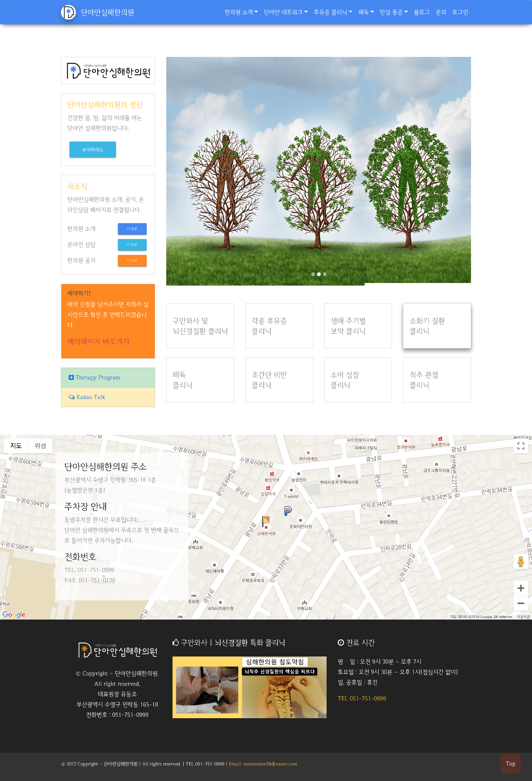Click the CLICK button for 온라인 상담
Screen dimensions: 532x781
(132, 245)
